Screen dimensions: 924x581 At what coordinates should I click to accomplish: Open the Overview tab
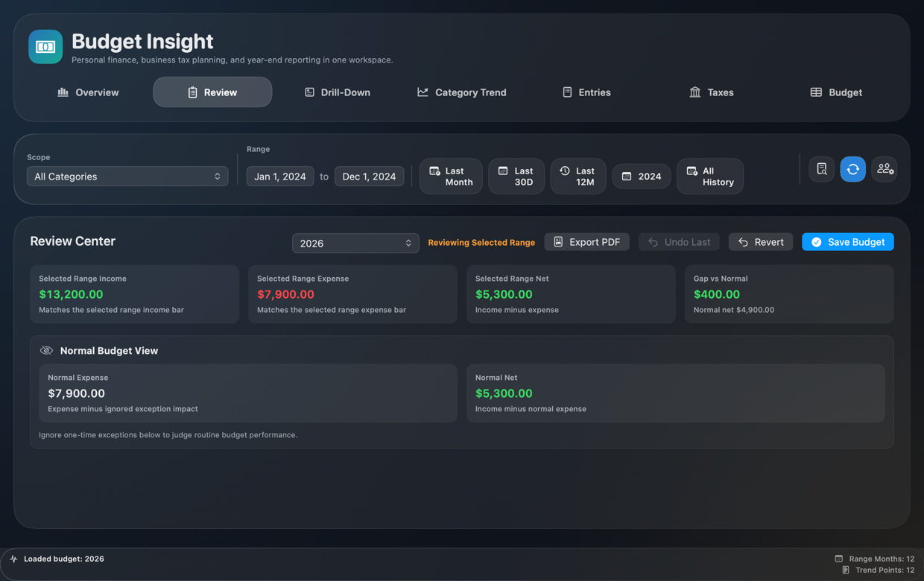pos(88,92)
